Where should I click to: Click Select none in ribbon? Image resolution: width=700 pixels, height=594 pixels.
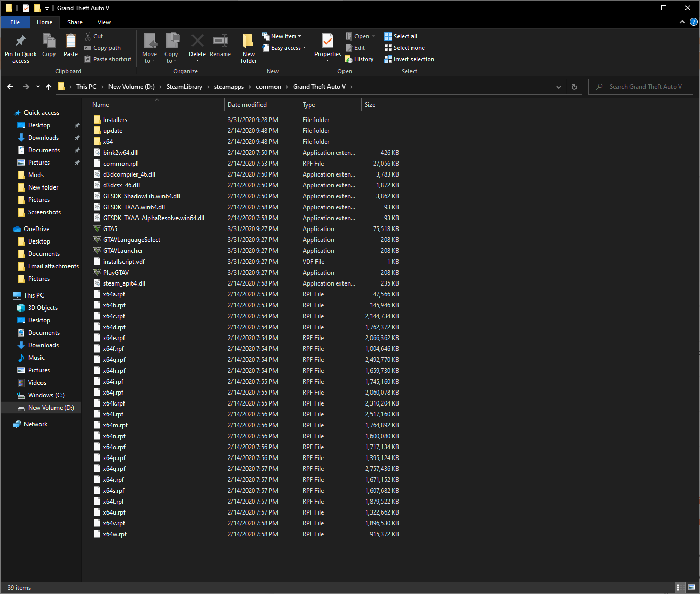point(404,48)
